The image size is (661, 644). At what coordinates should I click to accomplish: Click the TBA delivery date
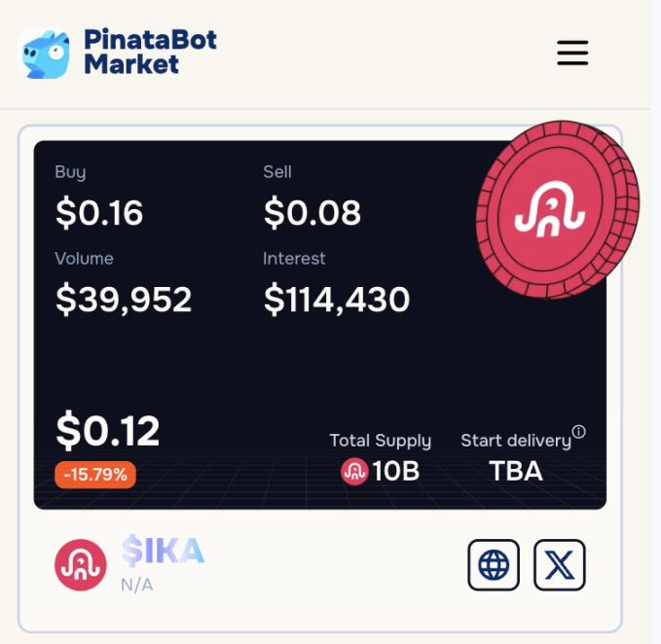(x=516, y=472)
